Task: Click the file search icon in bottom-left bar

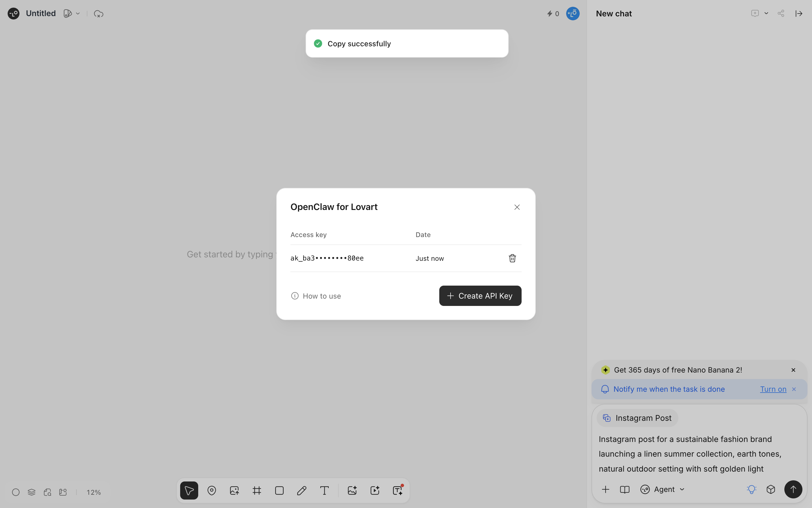Action: pos(47,492)
